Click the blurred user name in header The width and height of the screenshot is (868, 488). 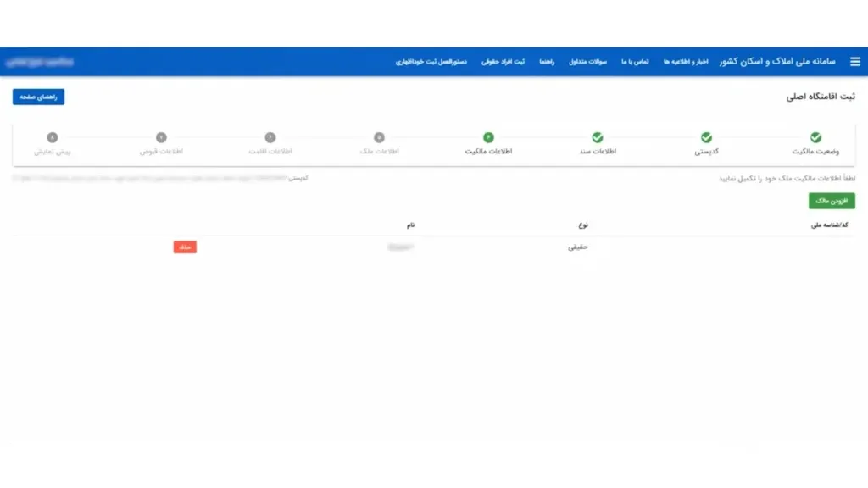38,62
